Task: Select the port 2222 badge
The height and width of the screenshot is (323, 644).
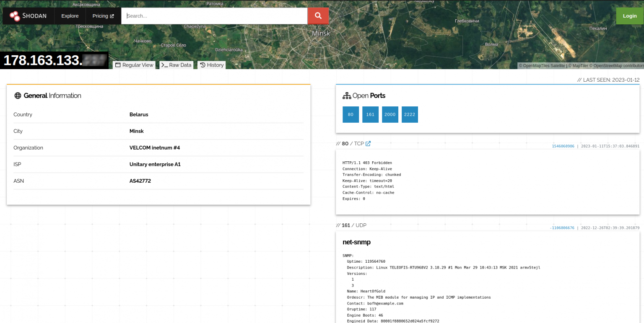Action: point(410,114)
